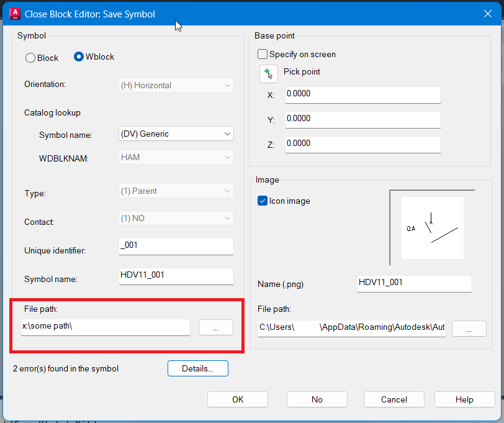Image resolution: width=504 pixels, height=423 pixels.
Task: Click the OK button
Action: coord(237,399)
